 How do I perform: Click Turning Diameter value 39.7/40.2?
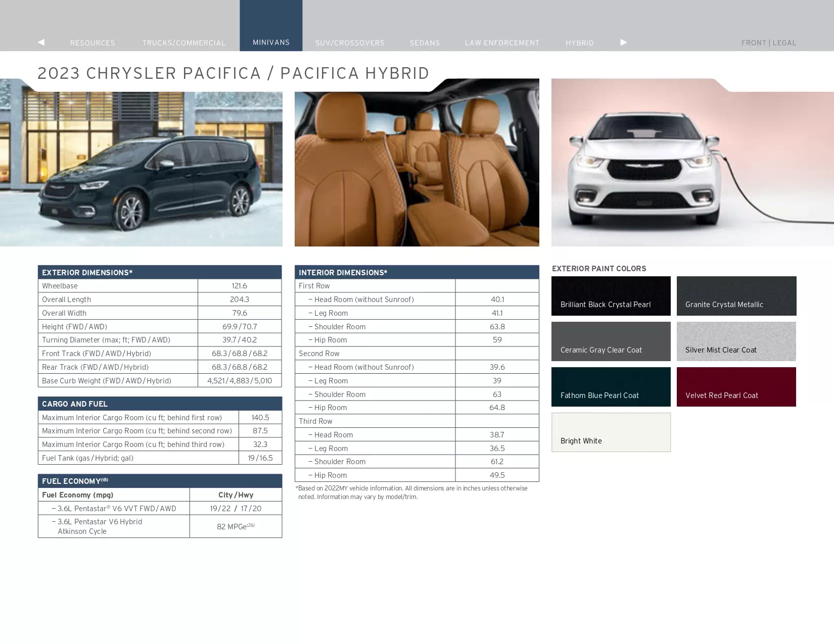click(240, 340)
